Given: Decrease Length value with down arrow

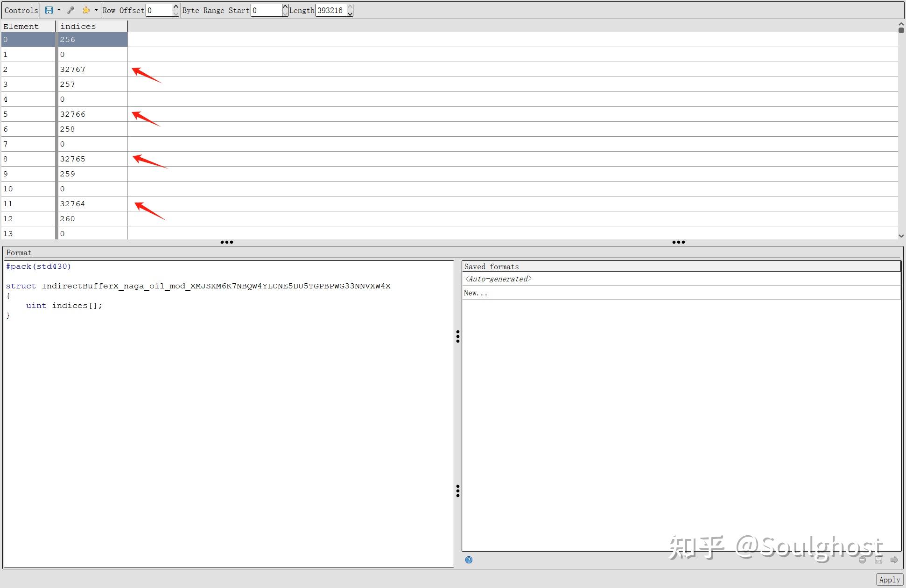Looking at the screenshot, I should pos(350,14).
